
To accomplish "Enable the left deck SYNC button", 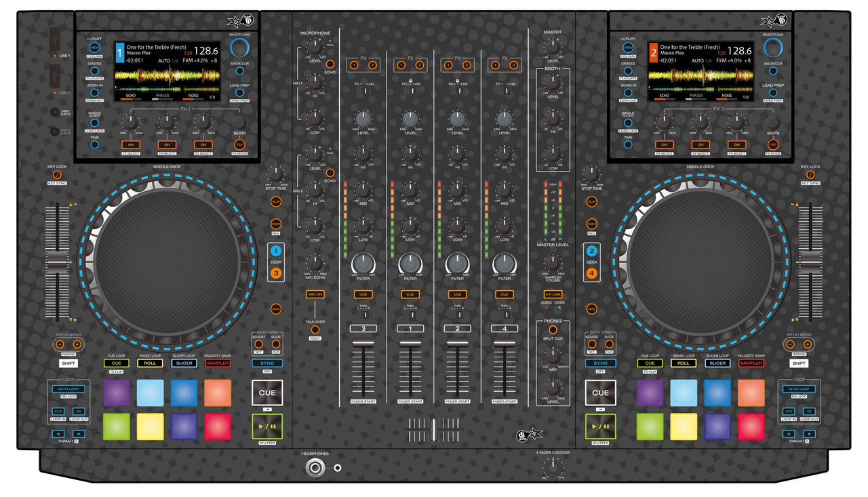I will point(267,363).
